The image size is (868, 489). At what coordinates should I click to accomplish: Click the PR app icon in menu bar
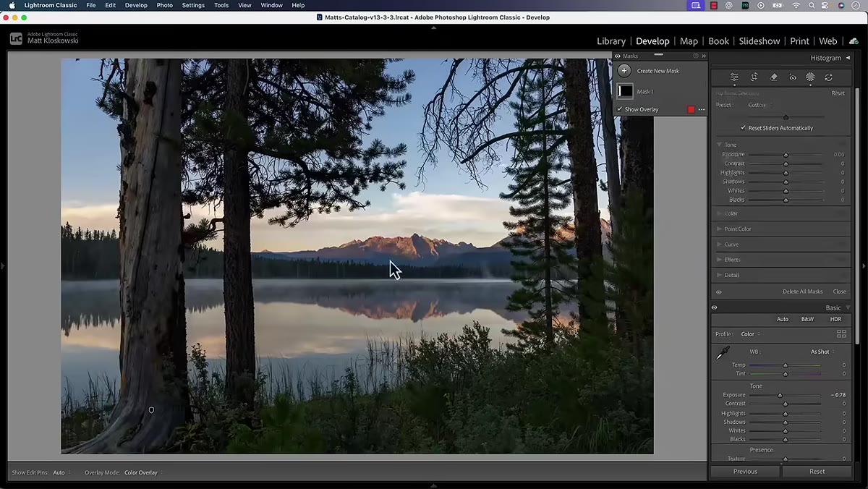coord(745,5)
